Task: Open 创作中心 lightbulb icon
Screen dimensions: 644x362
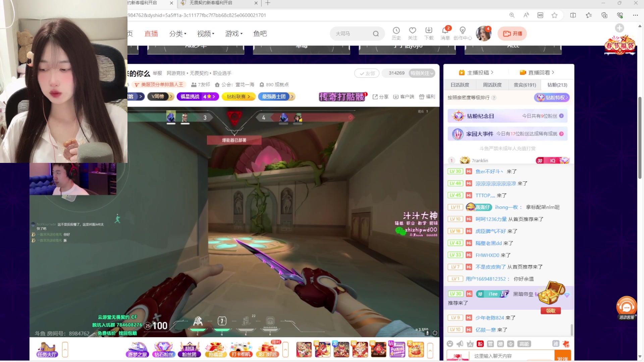Action: [463, 31]
